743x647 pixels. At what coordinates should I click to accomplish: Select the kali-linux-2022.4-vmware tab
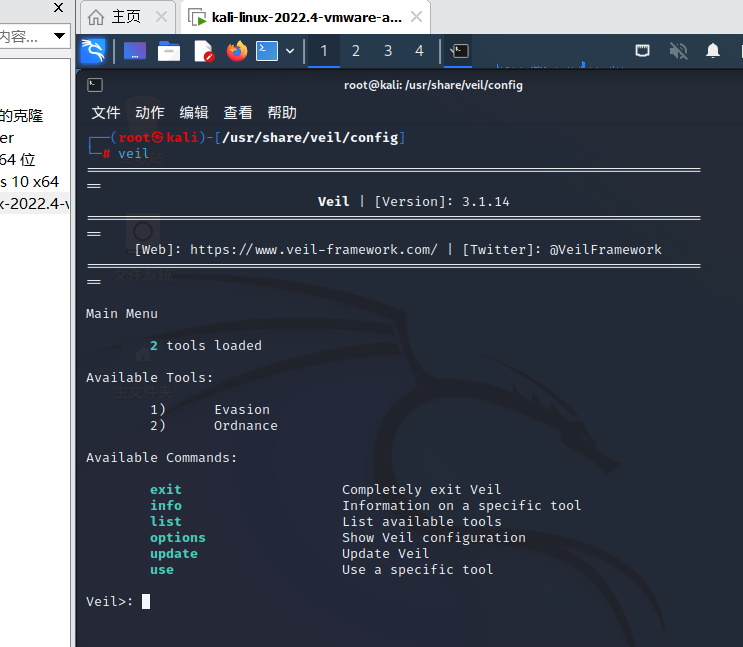306,17
